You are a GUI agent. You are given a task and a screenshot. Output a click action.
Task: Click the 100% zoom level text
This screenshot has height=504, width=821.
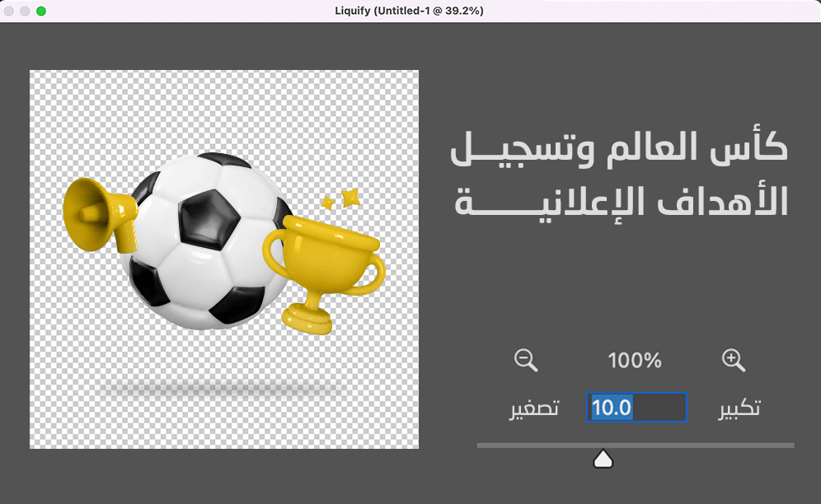635,361
